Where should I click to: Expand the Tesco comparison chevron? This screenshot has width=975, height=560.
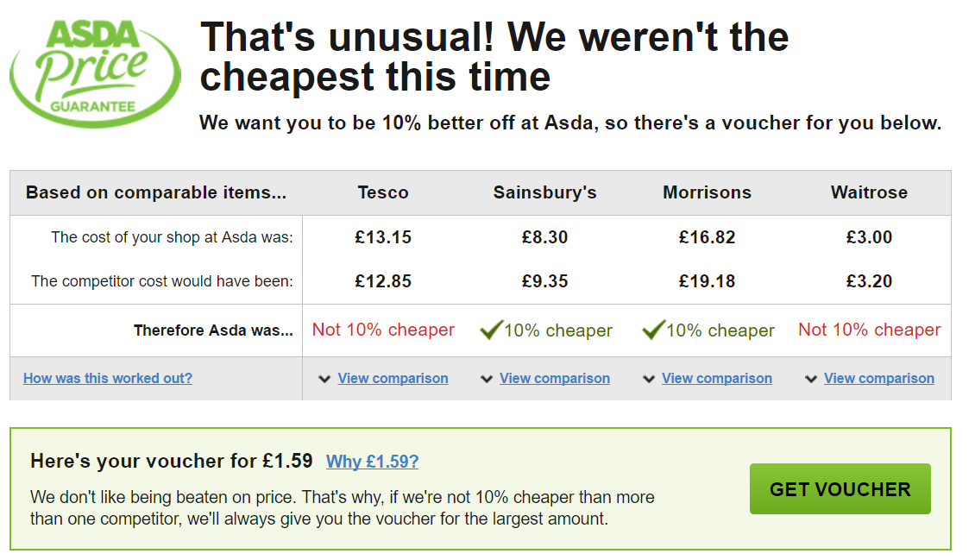point(324,379)
